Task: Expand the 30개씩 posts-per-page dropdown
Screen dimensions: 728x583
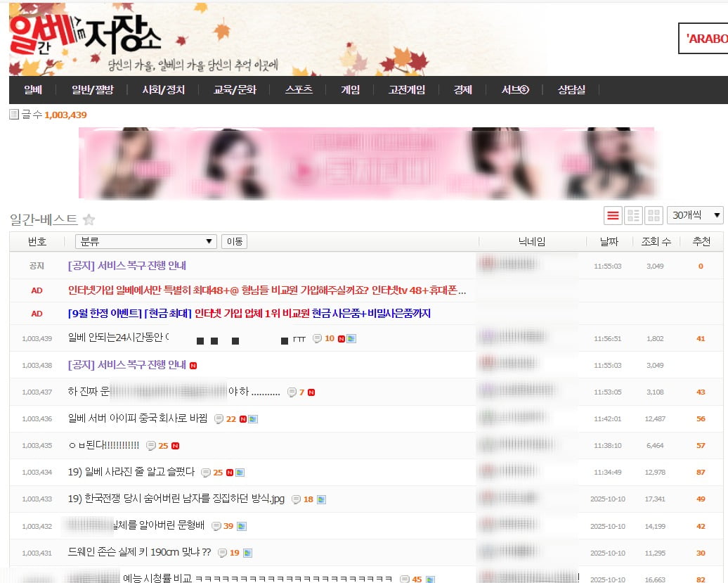Action: click(x=694, y=215)
